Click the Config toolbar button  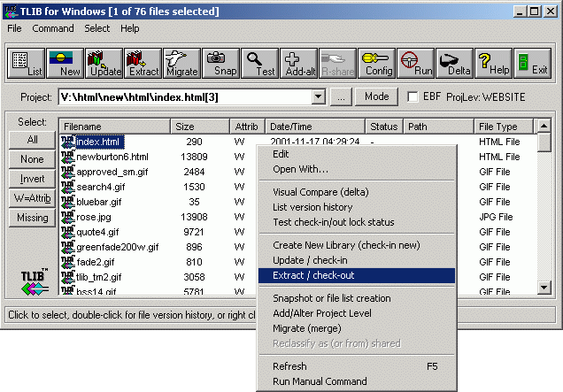tap(376, 63)
